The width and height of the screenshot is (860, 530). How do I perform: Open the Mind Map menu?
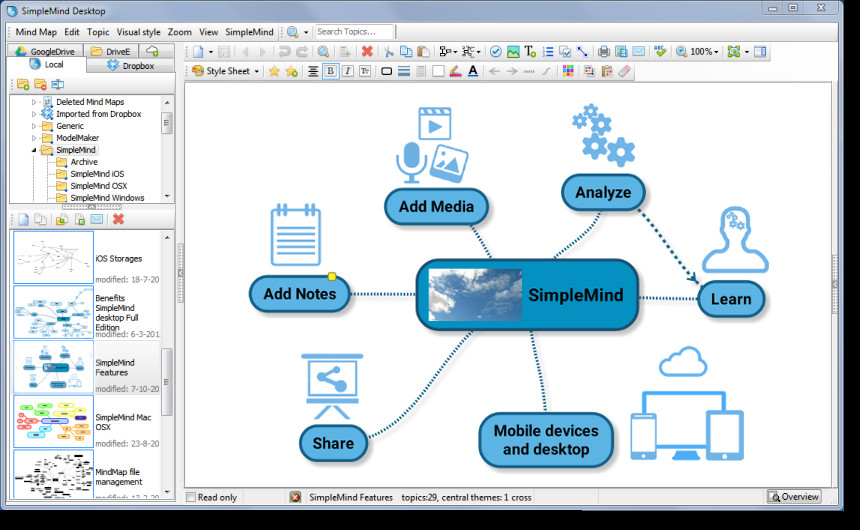coord(36,32)
